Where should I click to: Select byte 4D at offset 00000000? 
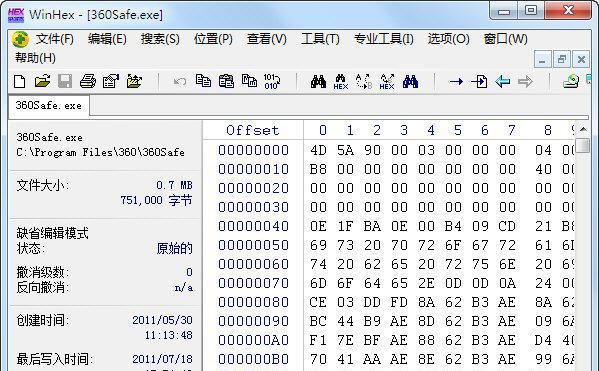tap(318, 150)
